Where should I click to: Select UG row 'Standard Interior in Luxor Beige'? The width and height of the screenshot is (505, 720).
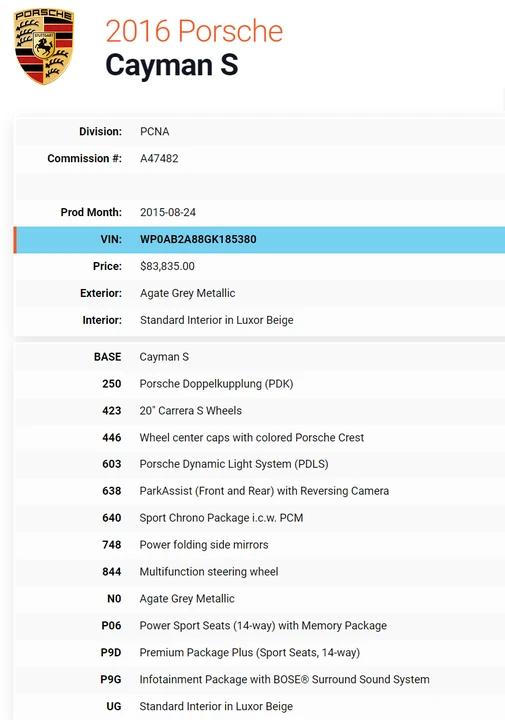[216, 706]
